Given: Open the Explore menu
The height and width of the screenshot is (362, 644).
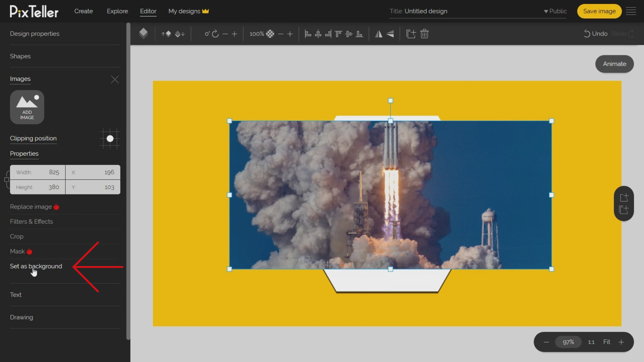Looking at the screenshot, I should tap(117, 11).
